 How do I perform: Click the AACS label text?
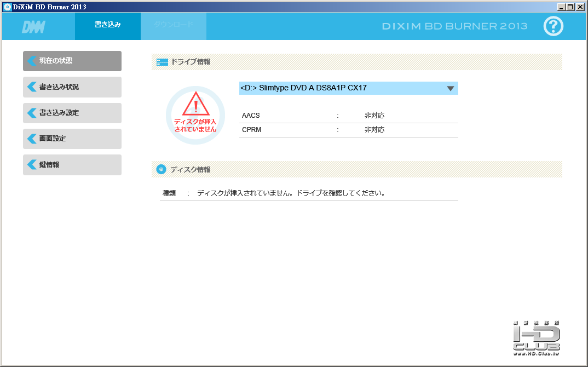[251, 116]
